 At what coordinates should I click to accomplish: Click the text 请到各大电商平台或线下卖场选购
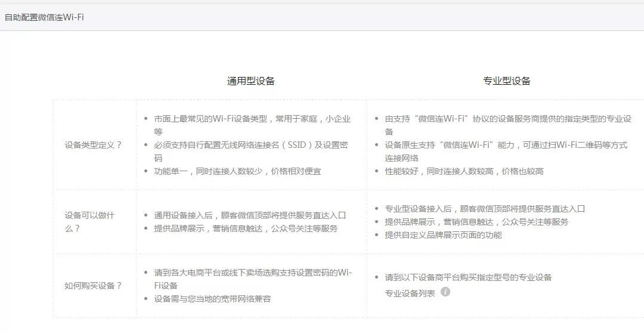[x=216, y=273]
